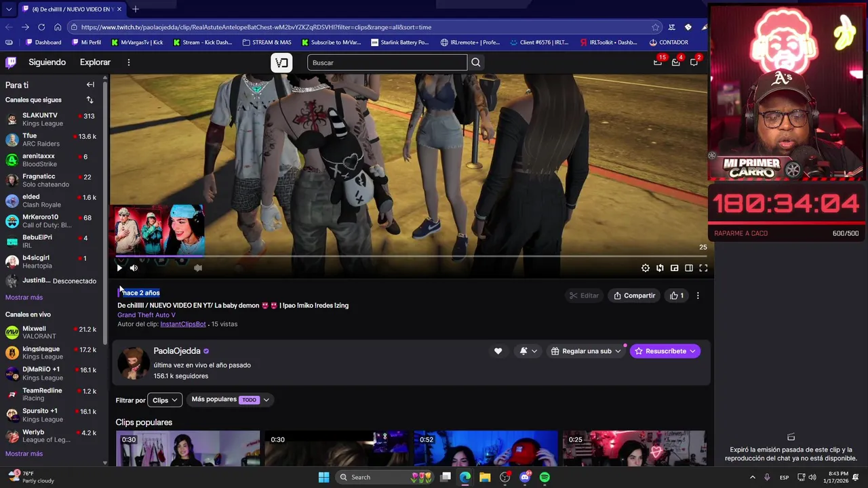Focus the Buscar search field

[x=387, y=62]
